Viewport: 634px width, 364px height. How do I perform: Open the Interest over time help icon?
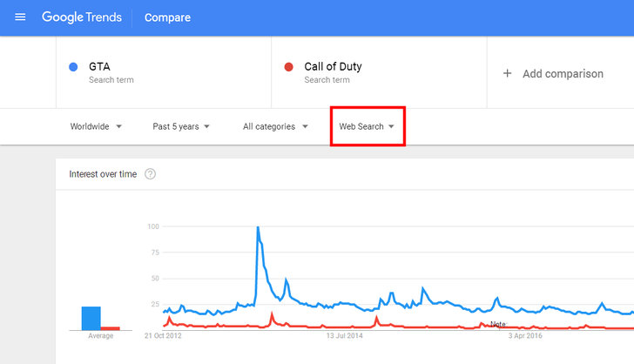pos(150,174)
